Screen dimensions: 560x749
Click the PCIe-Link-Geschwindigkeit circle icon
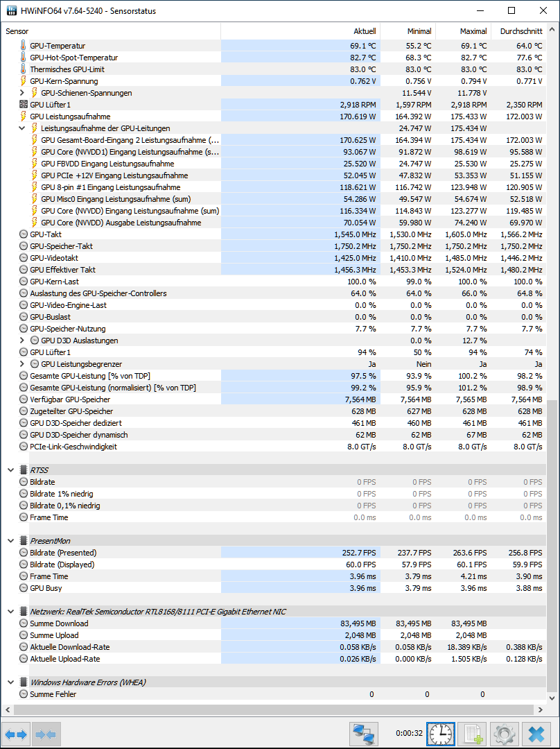pos(24,446)
